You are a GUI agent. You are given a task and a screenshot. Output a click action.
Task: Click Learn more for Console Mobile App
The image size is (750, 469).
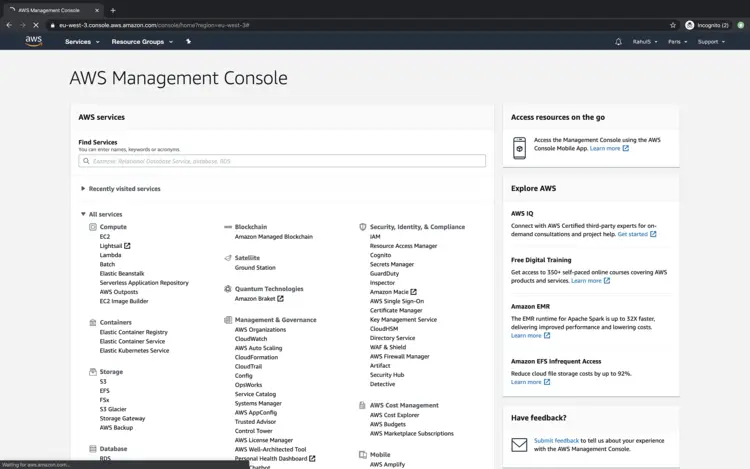(609, 149)
